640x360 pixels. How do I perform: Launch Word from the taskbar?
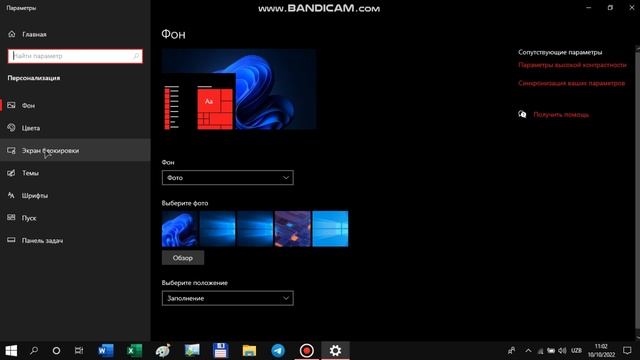point(106,351)
